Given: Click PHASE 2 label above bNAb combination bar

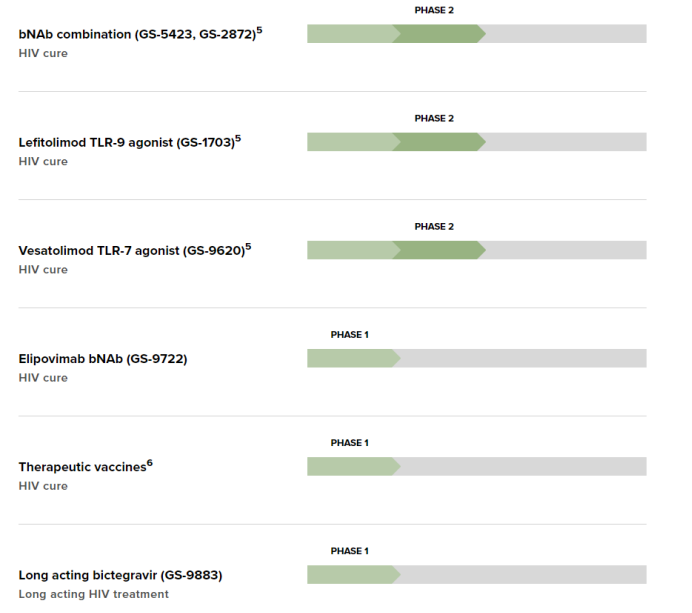Looking at the screenshot, I should coord(434,10).
